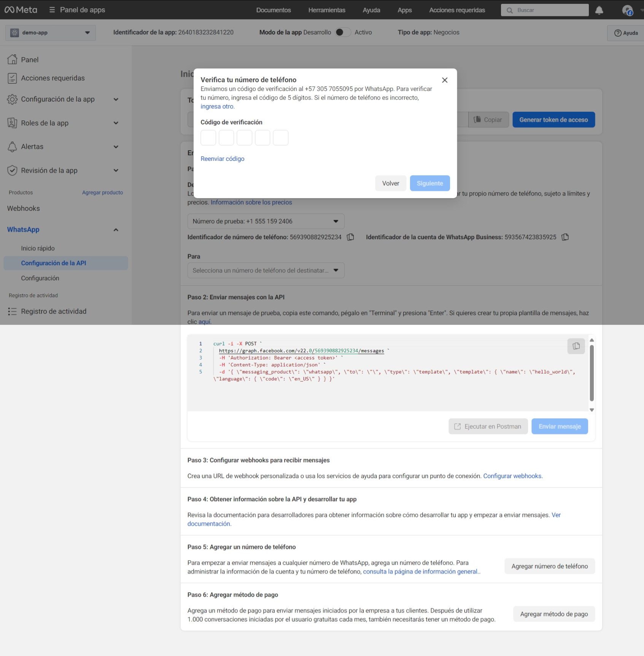The width and height of the screenshot is (644, 656).
Task: Open the Panel home icon item
Action: (13, 60)
